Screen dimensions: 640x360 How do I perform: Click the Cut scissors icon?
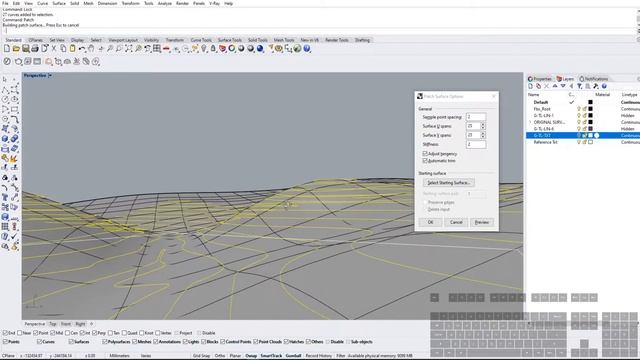(x=53, y=49)
